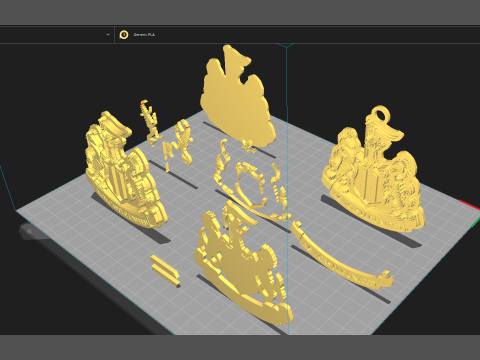Expand the printer selector dropdown chevron
This screenshot has width=480, height=360.
108,34
